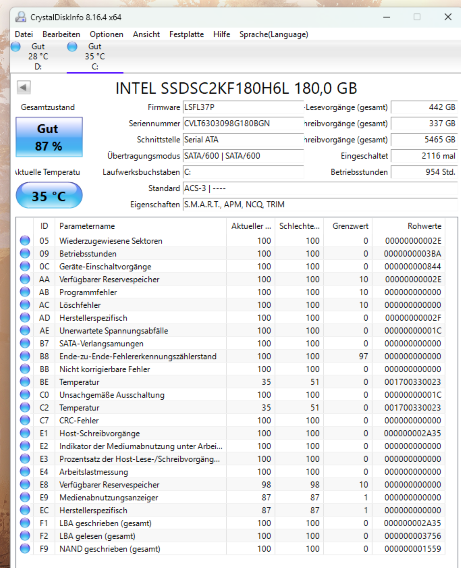Click the 954 Std. operating hours value
461x568 pixels.
pos(424,172)
